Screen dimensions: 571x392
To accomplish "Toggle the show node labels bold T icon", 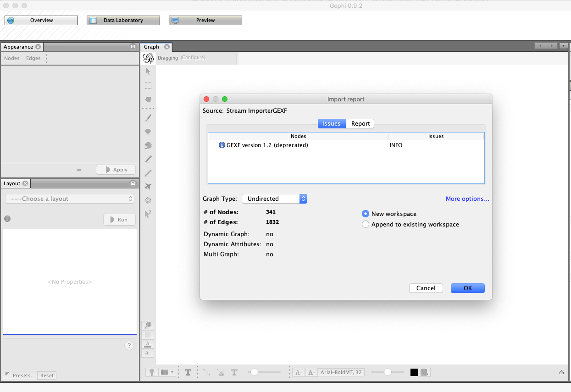I will (x=188, y=372).
